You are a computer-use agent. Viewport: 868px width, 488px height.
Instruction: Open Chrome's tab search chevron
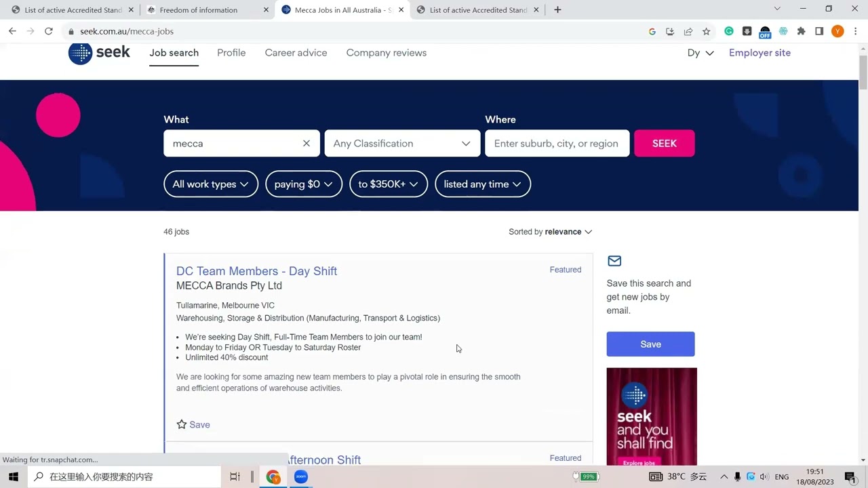pyautogui.click(x=777, y=9)
